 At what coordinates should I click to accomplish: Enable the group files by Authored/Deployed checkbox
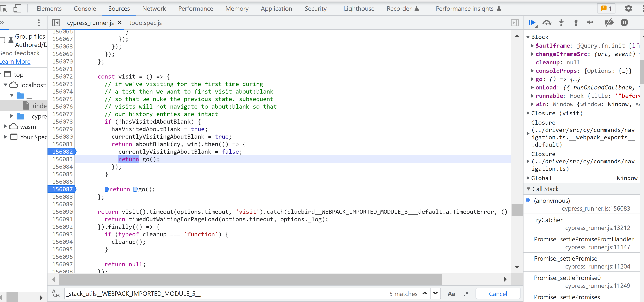[3, 40]
